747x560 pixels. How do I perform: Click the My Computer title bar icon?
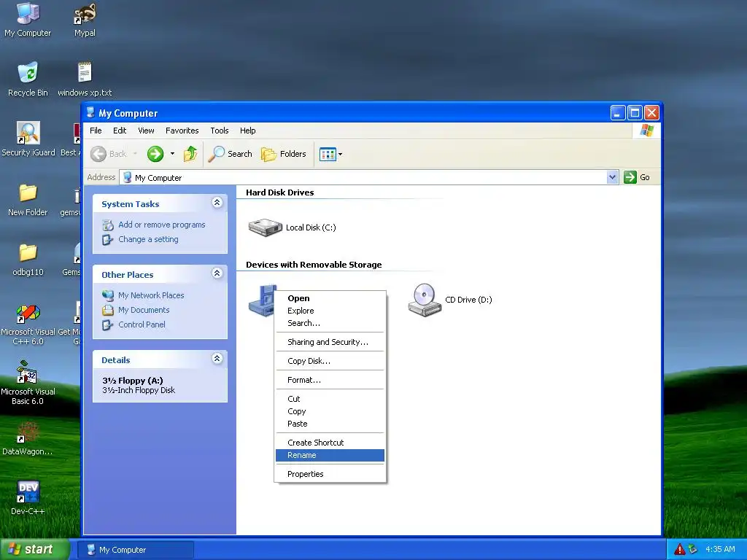click(x=90, y=112)
